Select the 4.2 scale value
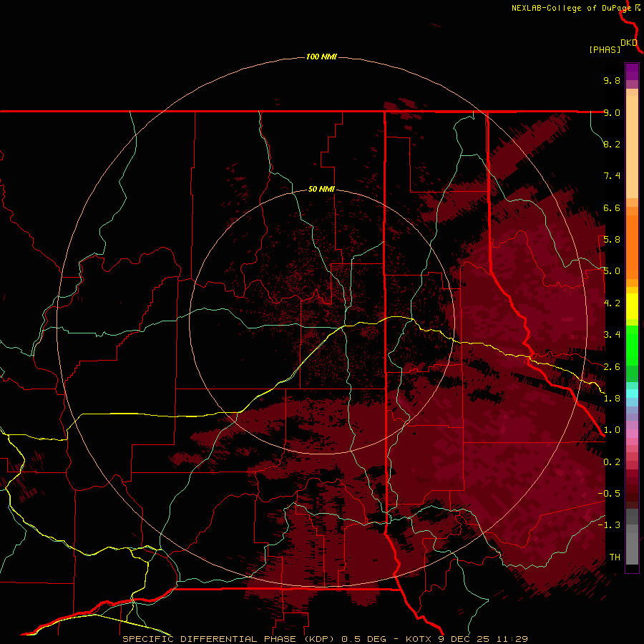This screenshot has height=644, width=644. [612, 303]
